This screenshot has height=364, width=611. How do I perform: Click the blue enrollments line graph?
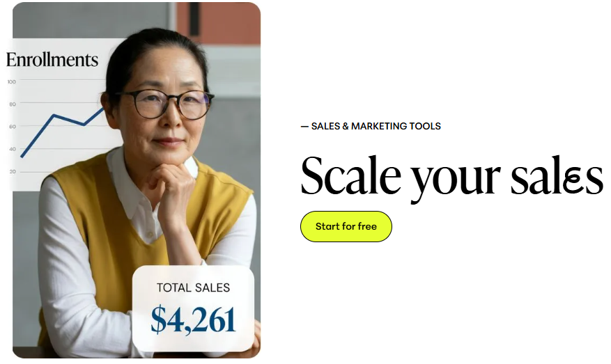(63, 132)
